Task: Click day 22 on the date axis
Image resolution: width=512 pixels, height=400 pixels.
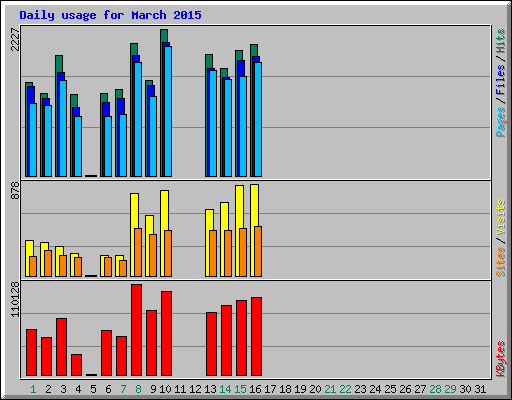Action: 345,389
